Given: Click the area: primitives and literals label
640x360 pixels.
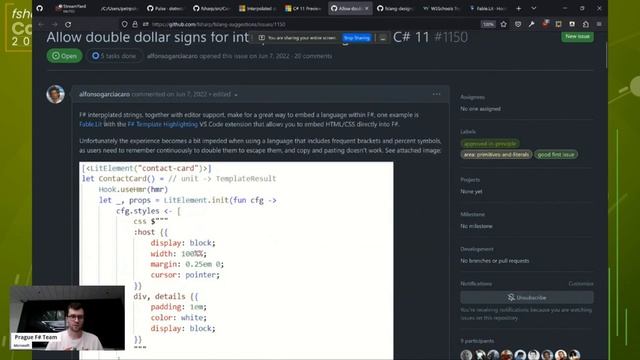Looking at the screenshot, I should (496, 154).
